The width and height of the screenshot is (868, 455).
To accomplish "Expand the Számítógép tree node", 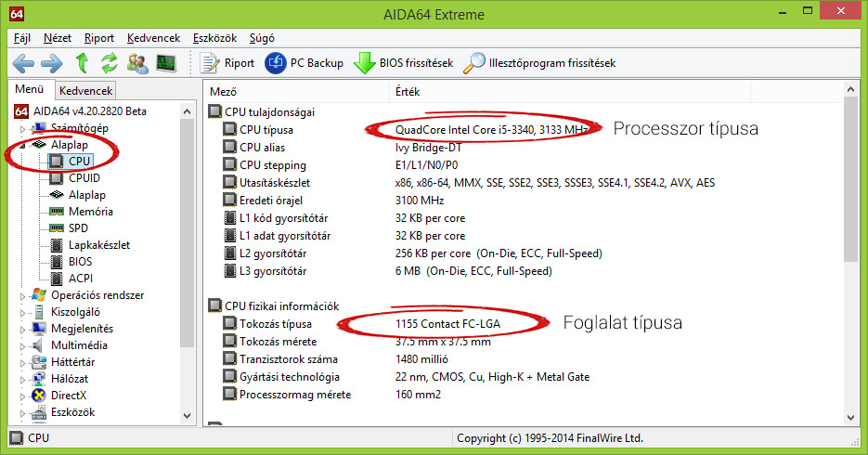I will (23, 128).
